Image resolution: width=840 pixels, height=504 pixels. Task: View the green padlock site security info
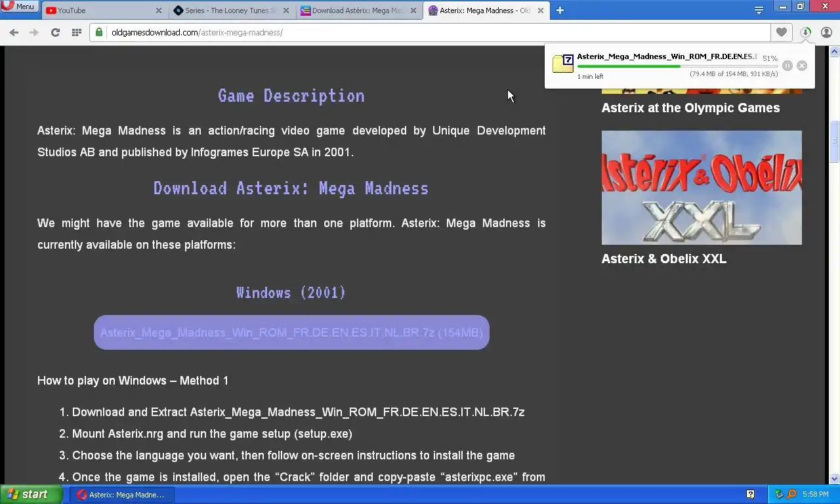(x=99, y=32)
